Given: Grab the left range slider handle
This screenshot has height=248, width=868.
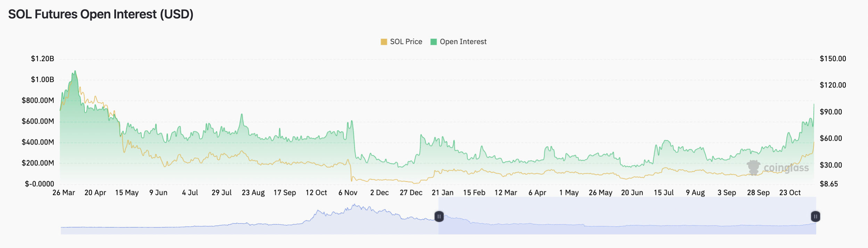Looking at the screenshot, I should click(439, 216).
